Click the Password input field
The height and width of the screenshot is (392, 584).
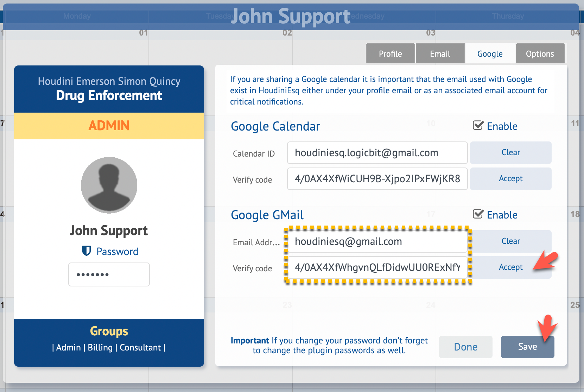[109, 274]
